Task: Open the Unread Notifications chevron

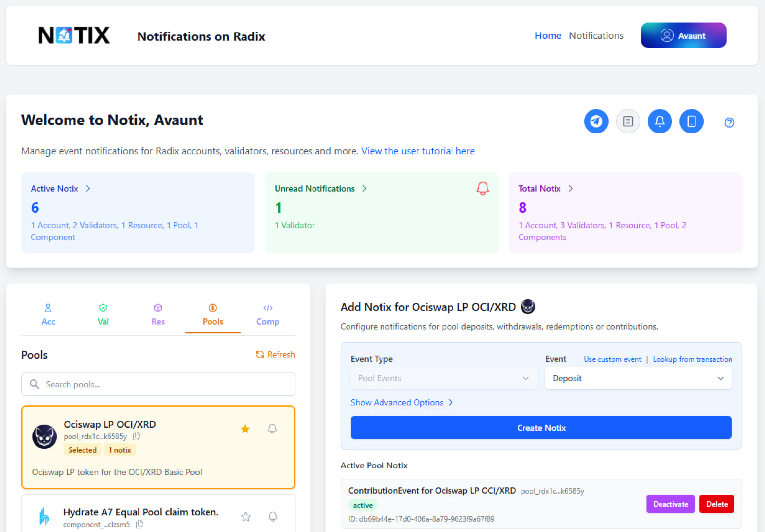Action: click(x=364, y=189)
